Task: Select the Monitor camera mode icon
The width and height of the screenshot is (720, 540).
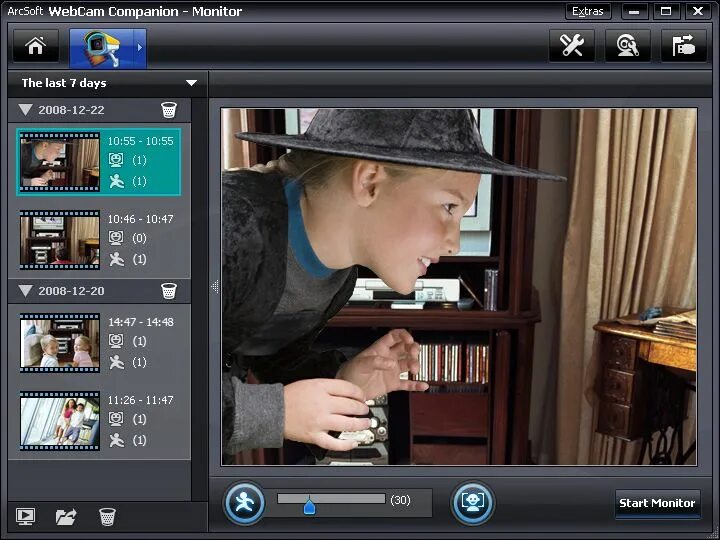Action: (101, 48)
